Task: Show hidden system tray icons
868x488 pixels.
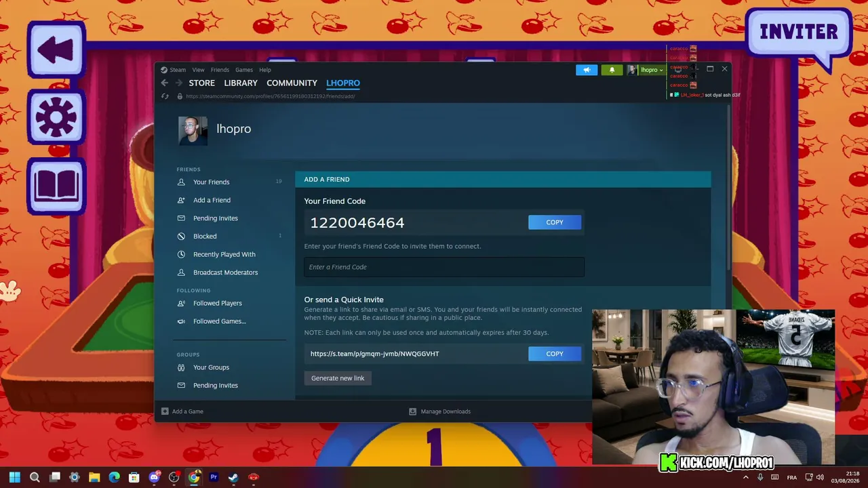Action: coord(746,477)
